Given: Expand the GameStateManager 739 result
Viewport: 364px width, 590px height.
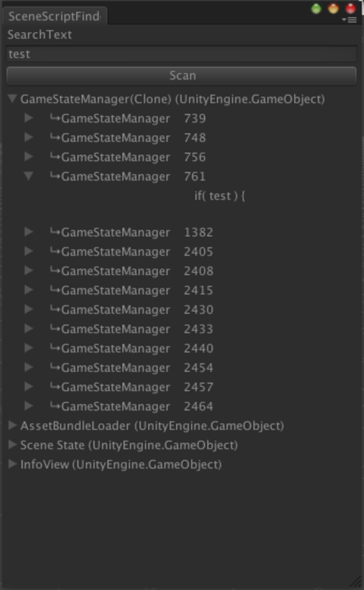Looking at the screenshot, I should coord(29,118).
